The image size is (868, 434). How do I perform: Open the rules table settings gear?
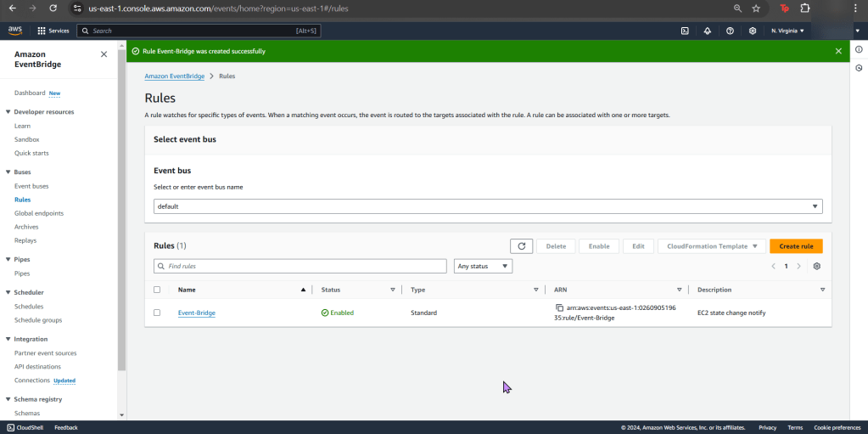pyautogui.click(x=816, y=266)
